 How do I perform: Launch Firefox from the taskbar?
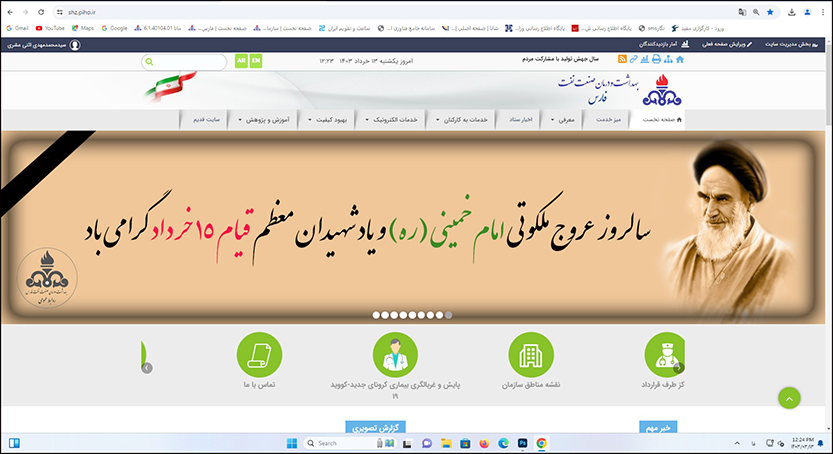484,443
